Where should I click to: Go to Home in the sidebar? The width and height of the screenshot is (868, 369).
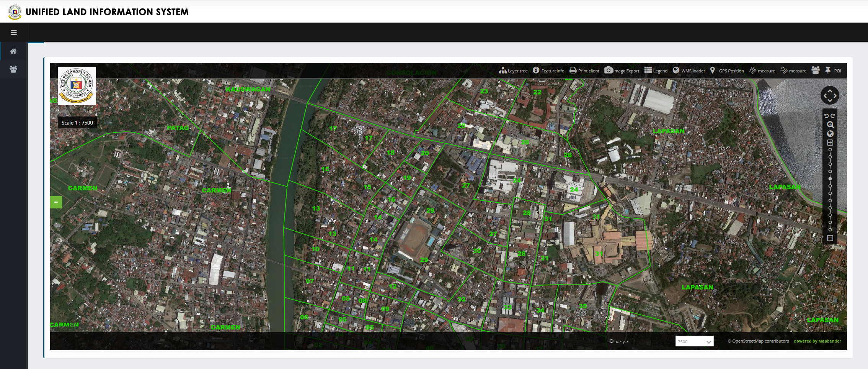[13, 51]
